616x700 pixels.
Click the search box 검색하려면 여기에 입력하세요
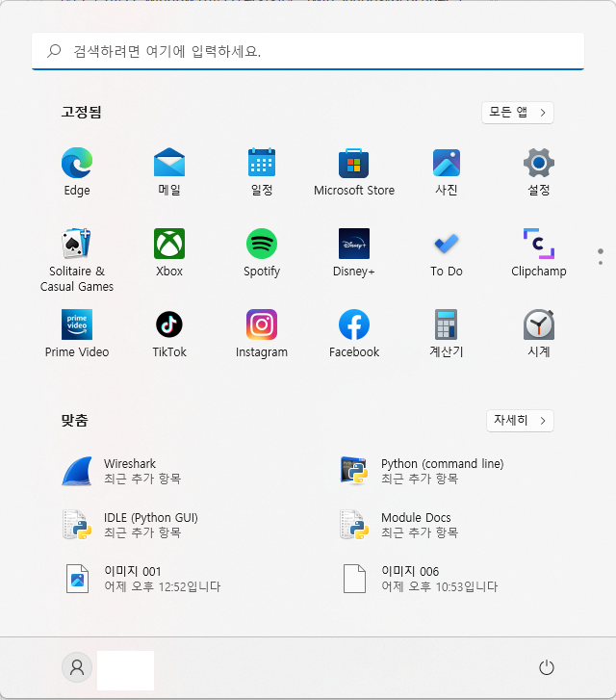tap(308, 51)
